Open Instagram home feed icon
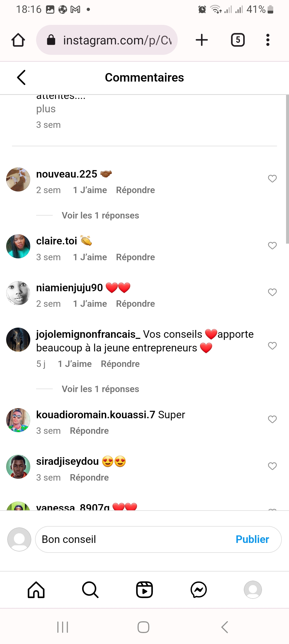Screen dimensions: 289x644 36,590
